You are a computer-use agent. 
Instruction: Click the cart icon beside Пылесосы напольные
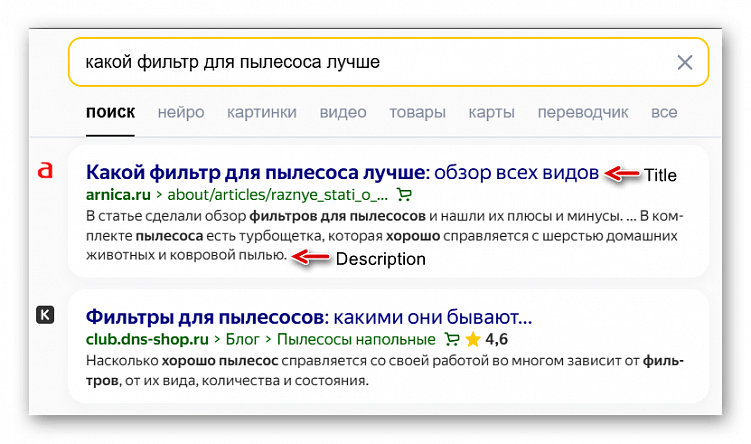tap(452, 339)
